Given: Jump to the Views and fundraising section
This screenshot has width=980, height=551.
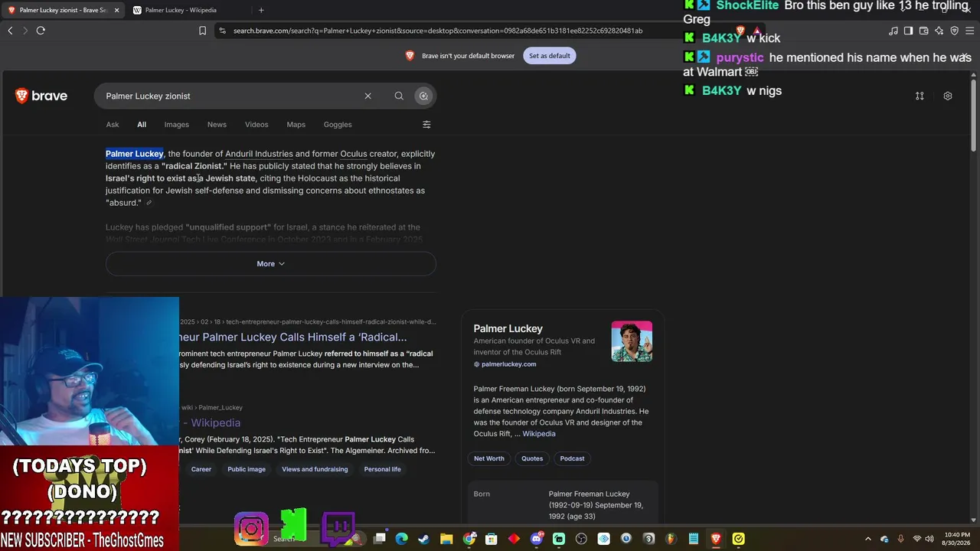Looking at the screenshot, I should (315, 469).
